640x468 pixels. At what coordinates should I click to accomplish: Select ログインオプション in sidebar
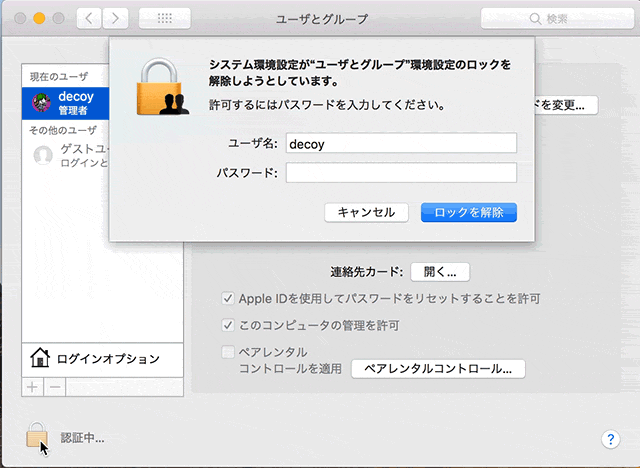(102, 359)
